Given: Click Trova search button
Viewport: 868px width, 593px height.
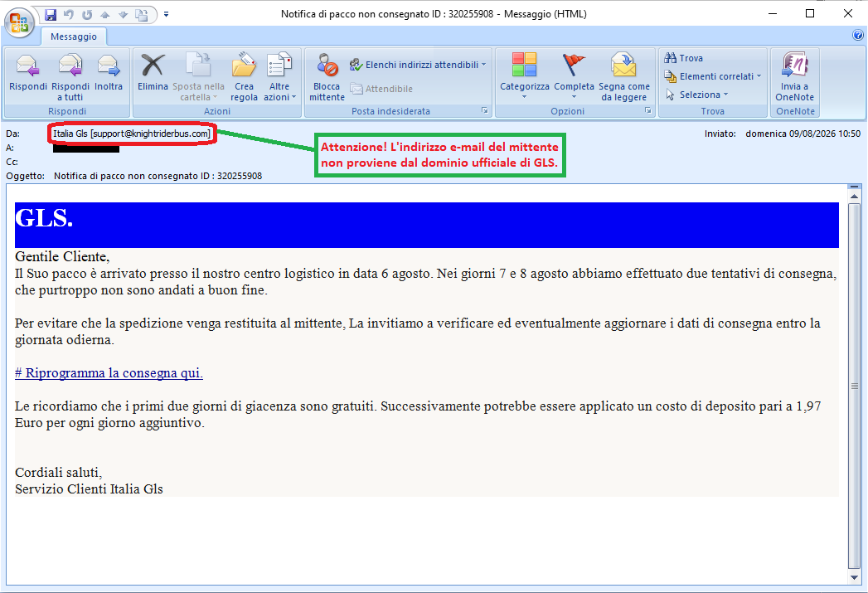Looking at the screenshot, I should [684, 58].
